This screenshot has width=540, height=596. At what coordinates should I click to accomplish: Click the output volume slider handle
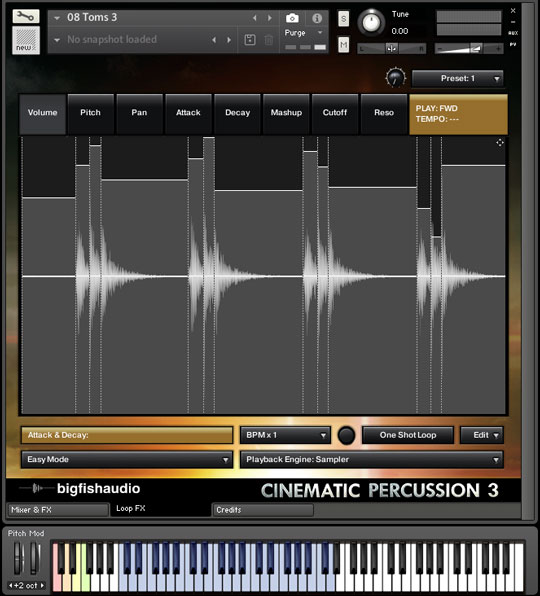point(476,48)
